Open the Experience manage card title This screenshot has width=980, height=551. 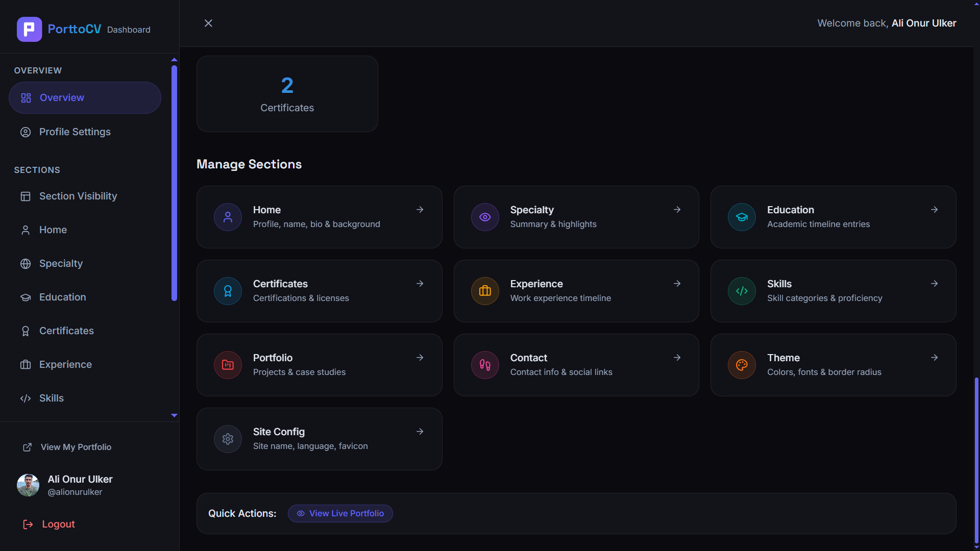(x=536, y=284)
